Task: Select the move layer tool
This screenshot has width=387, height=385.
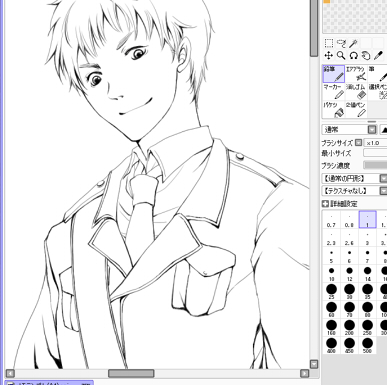Action: point(329,55)
